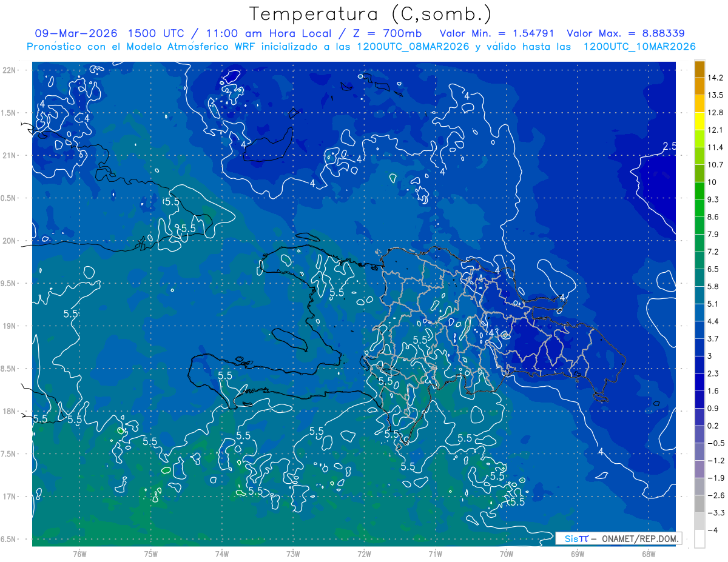Click the '5.8' colorbar value

click(713, 286)
